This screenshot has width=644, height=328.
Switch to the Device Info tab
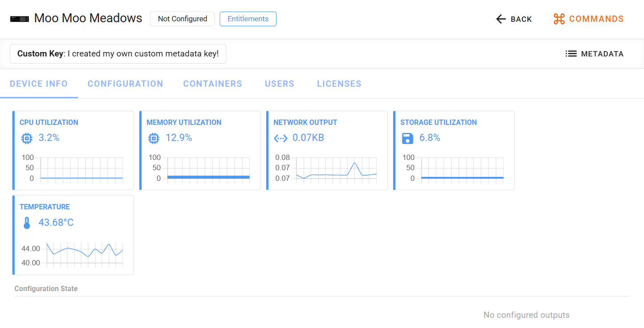(39, 84)
